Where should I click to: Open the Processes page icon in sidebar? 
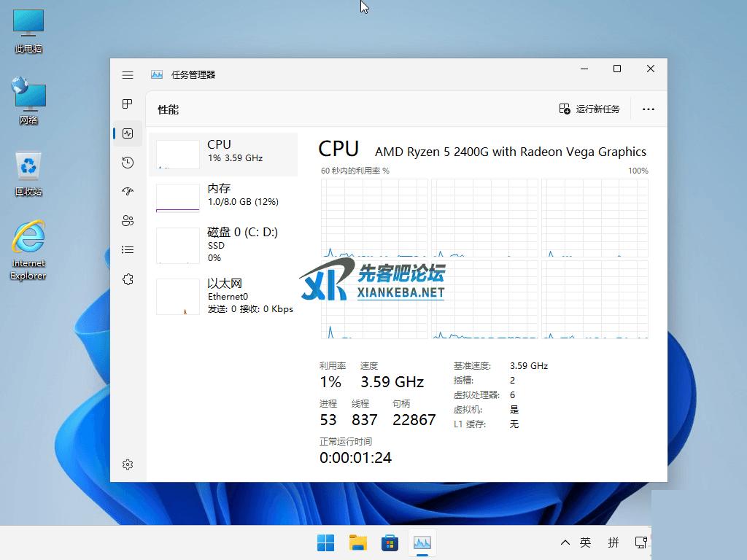tap(128, 104)
